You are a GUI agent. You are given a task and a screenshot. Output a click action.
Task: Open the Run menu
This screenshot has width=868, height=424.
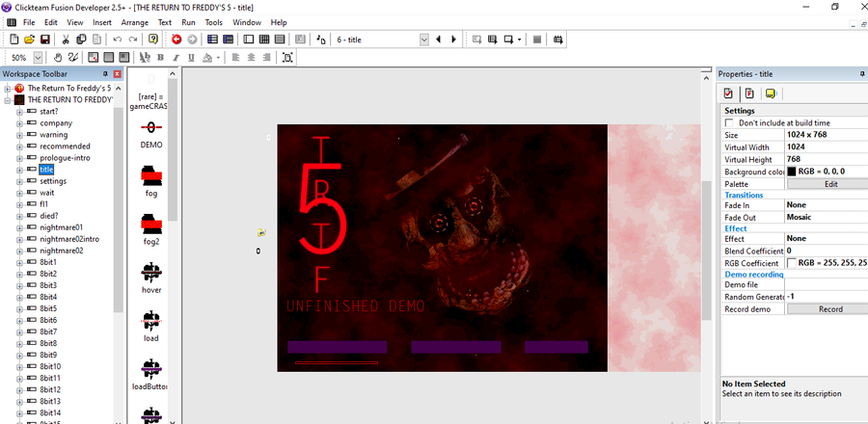[x=188, y=23]
